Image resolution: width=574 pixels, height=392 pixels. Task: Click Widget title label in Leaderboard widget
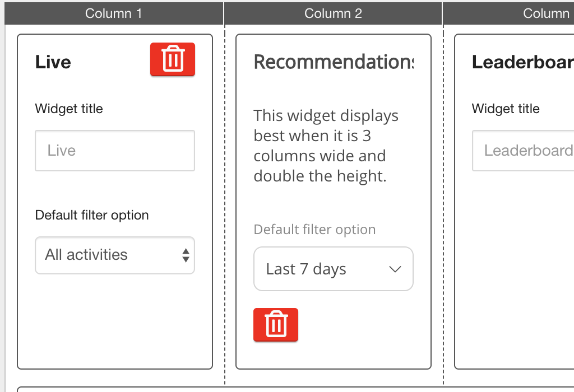pyautogui.click(x=506, y=109)
